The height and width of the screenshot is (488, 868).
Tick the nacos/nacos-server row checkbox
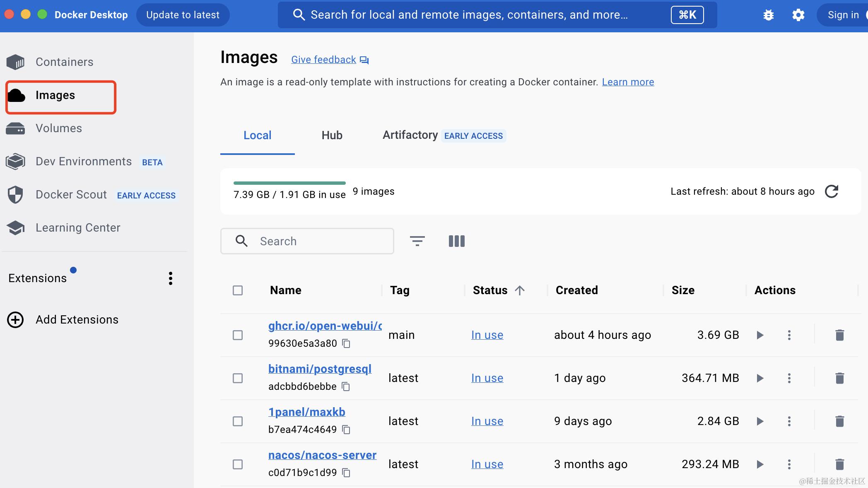pyautogui.click(x=238, y=464)
